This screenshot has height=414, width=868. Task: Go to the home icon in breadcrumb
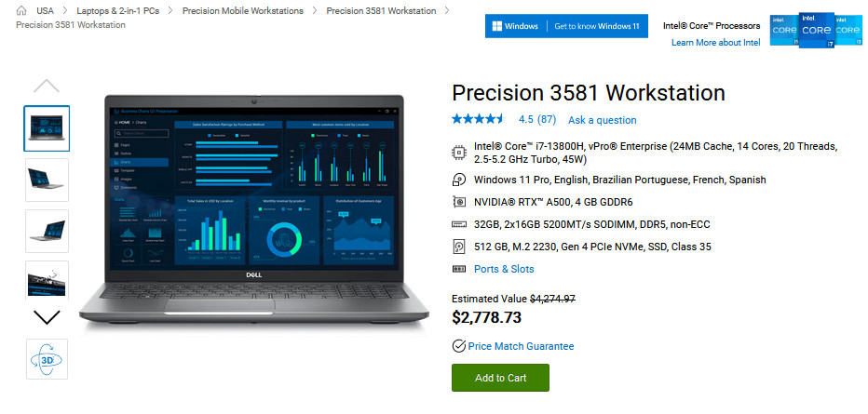coord(21,10)
